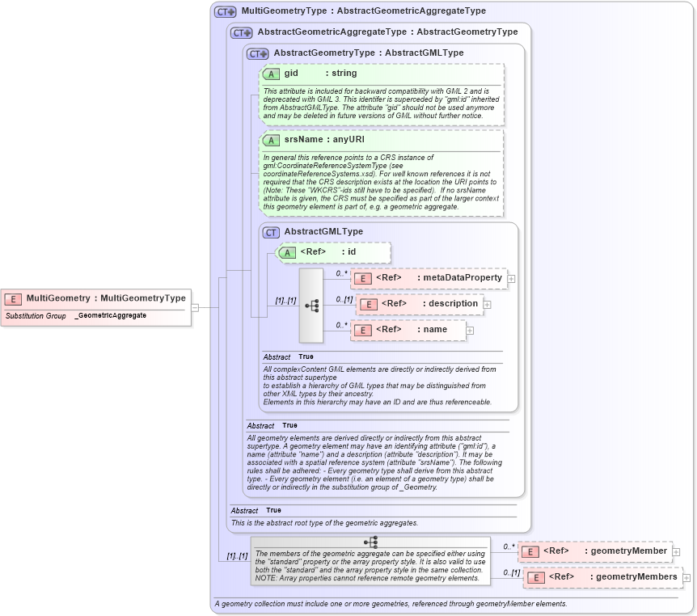Select the compositor icon above the aggregate annotation
The image size is (697, 616).
pos(371,542)
